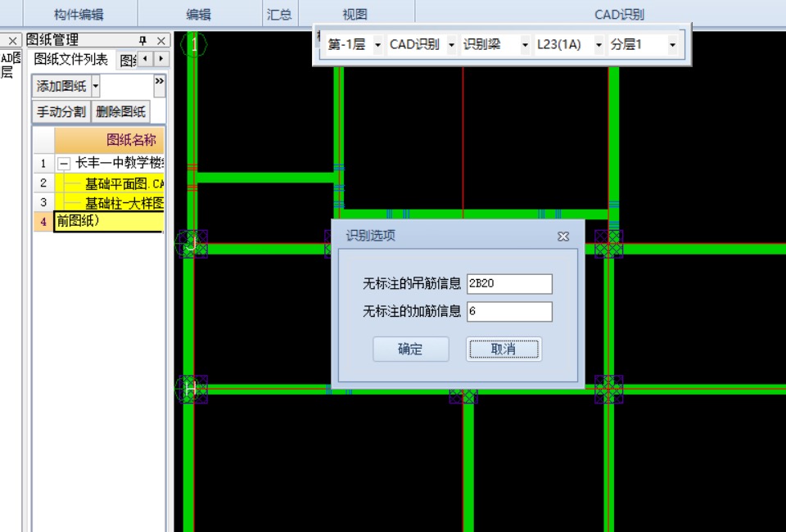Screen dimensions: 786x532
Task: Click the axis bubble labeled J
Action: point(188,244)
